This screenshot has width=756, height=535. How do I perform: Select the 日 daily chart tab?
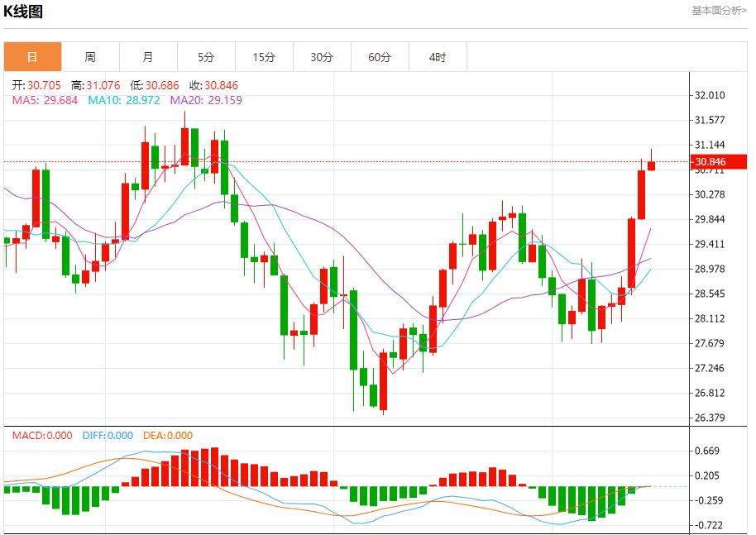32,57
